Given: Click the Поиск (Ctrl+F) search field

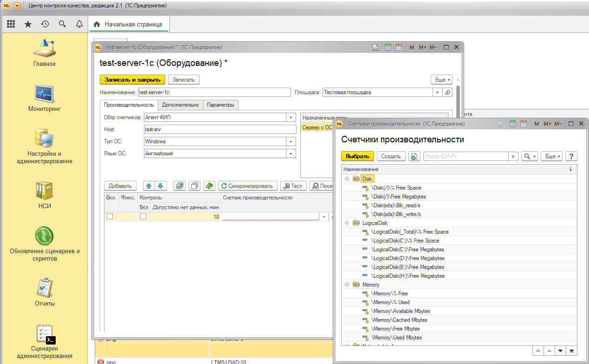Looking at the screenshot, I should coord(466,157).
